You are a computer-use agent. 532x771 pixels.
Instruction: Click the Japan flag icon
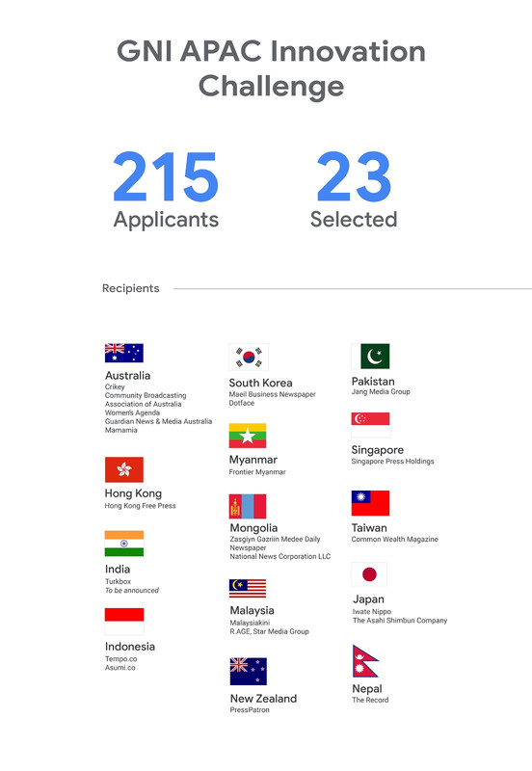click(369, 574)
